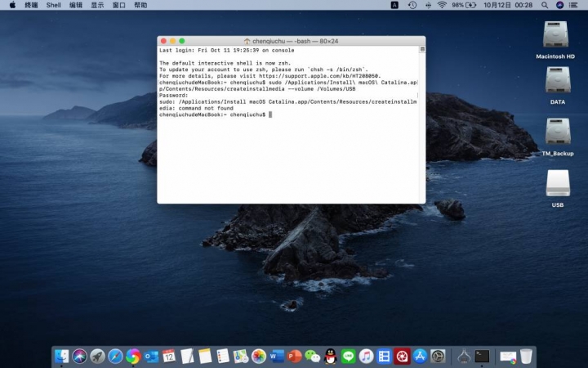Open iTunes Music icon in Dock
This screenshot has height=368, width=588.
pyautogui.click(x=367, y=356)
